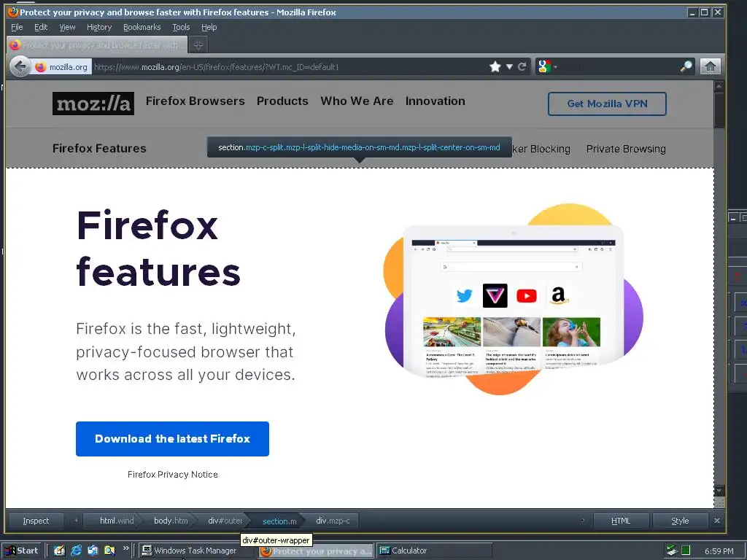Click the inspector section.mzp-c-split tooltip label
The image size is (747, 560).
pos(359,147)
